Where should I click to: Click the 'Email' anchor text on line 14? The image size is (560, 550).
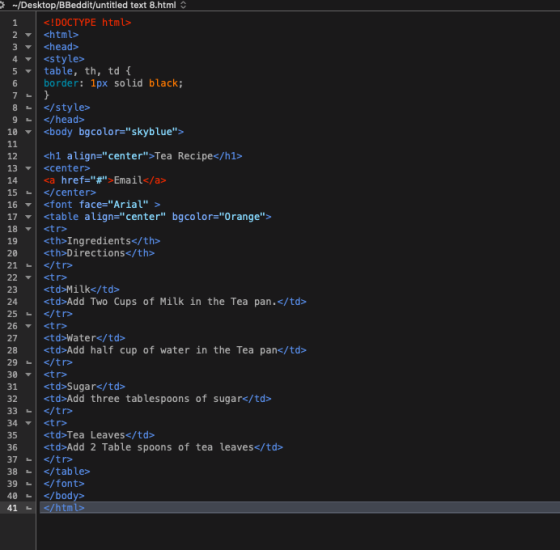pyautogui.click(x=128, y=180)
